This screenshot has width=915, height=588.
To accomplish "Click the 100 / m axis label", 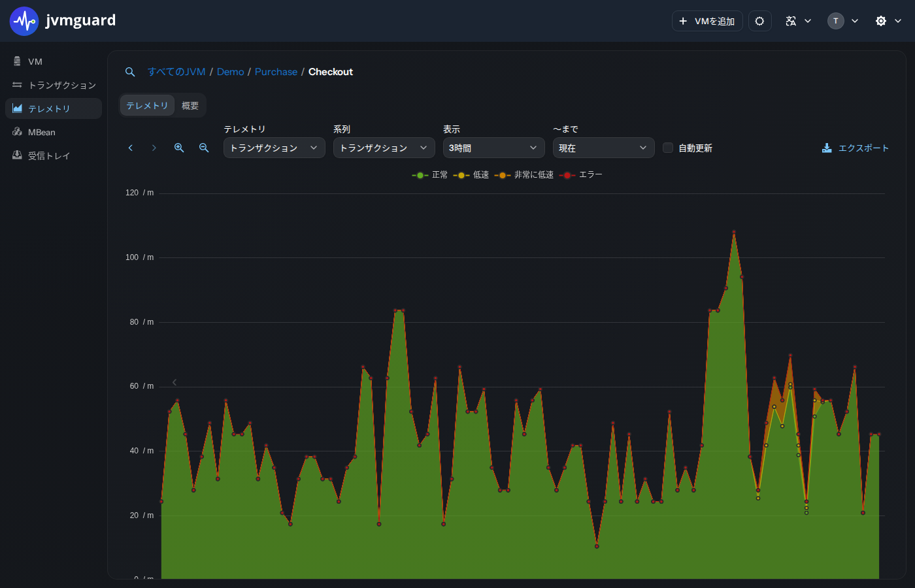I will click(x=140, y=257).
